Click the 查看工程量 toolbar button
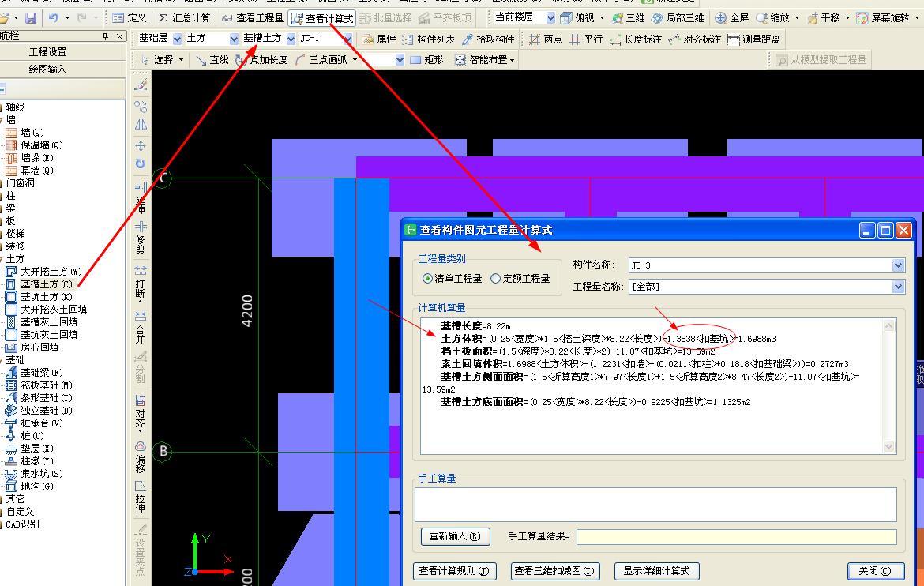The image size is (924, 586). tap(252, 18)
